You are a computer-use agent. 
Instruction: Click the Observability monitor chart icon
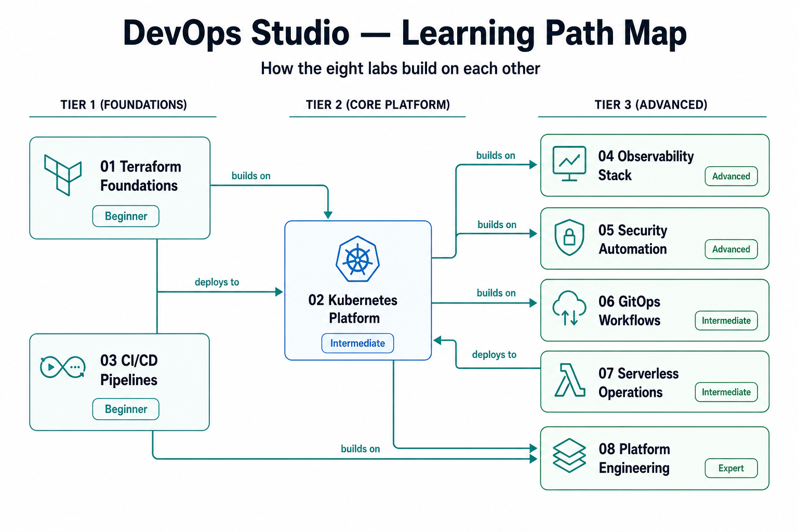(569, 164)
